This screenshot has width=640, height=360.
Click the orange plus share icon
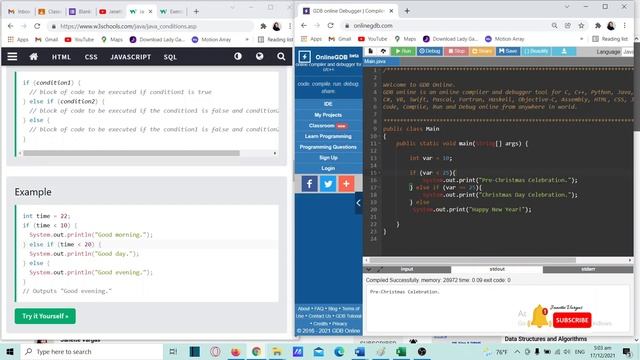coord(347,184)
